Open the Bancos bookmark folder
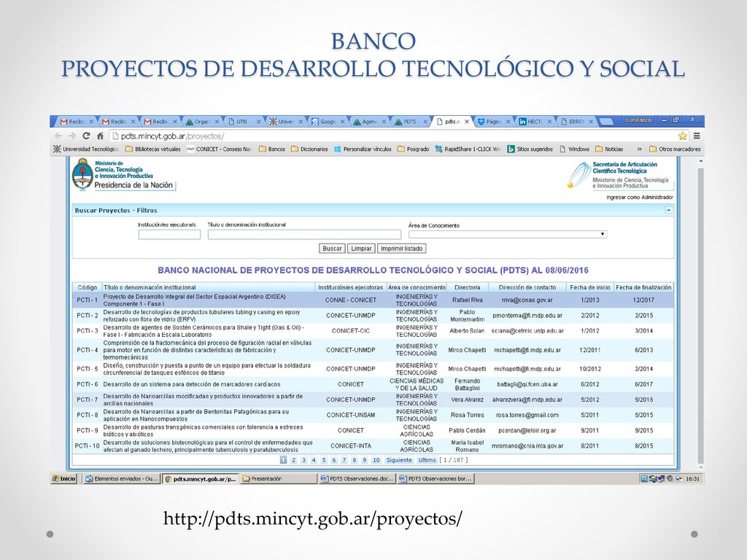Screen dimensions: 747x560 pos(272,149)
